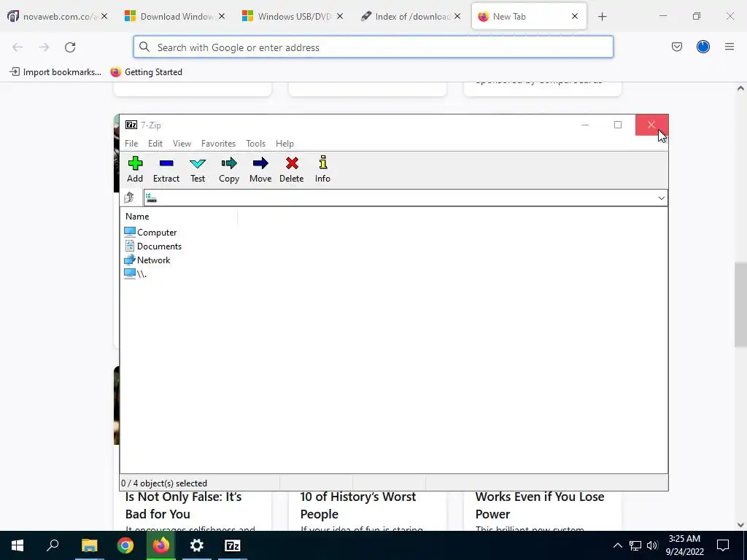Open the Favorites menu

pos(218,144)
